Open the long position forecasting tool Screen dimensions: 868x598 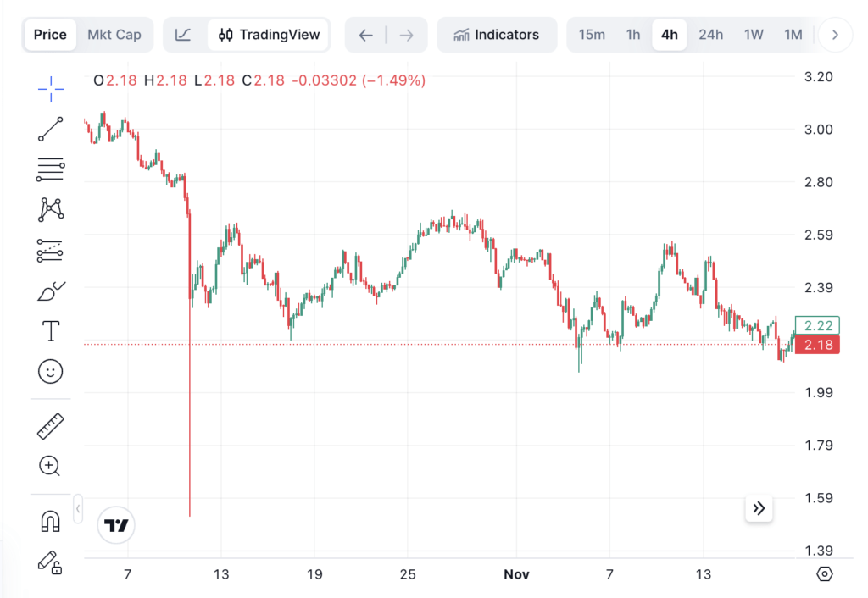pos(51,250)
